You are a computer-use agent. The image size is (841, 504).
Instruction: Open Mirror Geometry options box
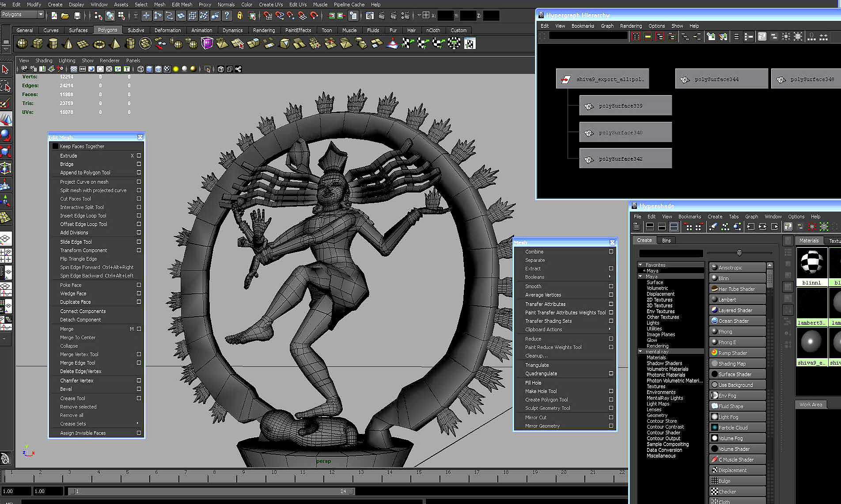(x=611, y=426)
